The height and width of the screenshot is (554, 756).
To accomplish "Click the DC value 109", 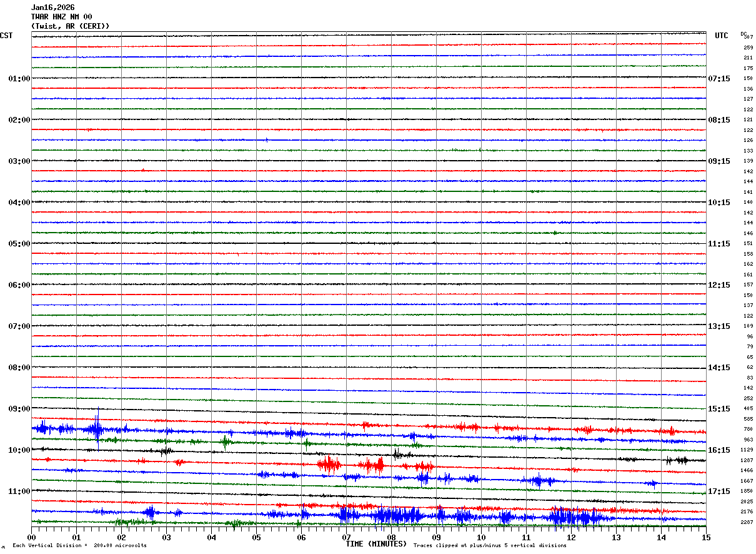I will pyautogui.click(x=748, y=326).
